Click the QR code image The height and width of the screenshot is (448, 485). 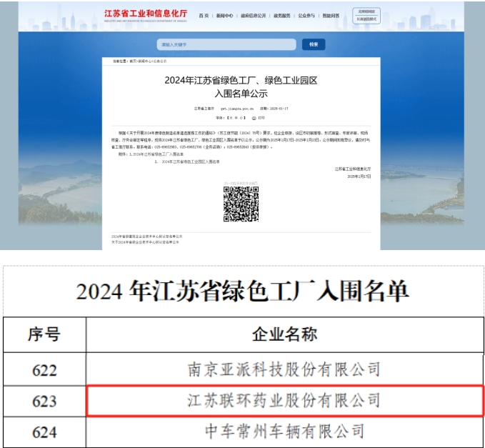[241, 204]
